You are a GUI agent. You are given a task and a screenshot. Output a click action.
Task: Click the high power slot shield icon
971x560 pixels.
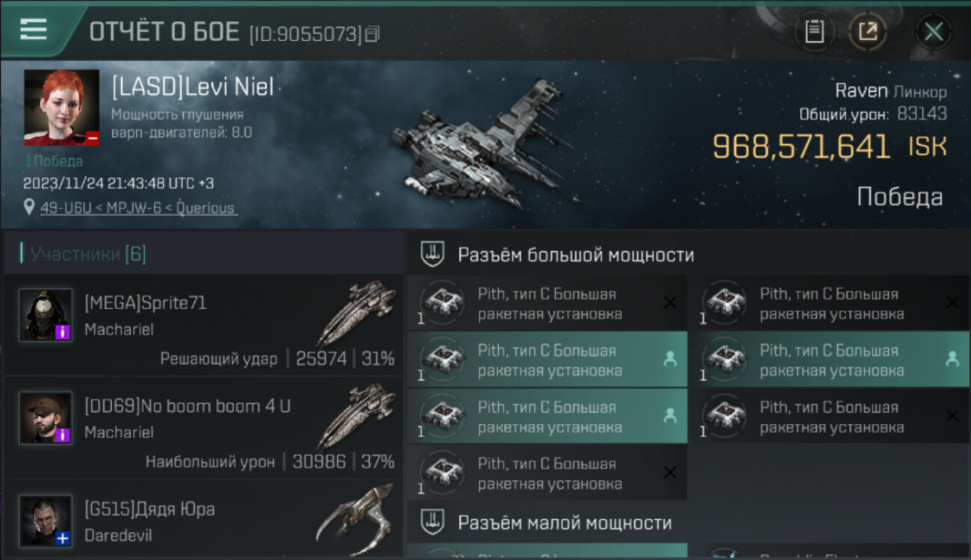click(432, 255)
